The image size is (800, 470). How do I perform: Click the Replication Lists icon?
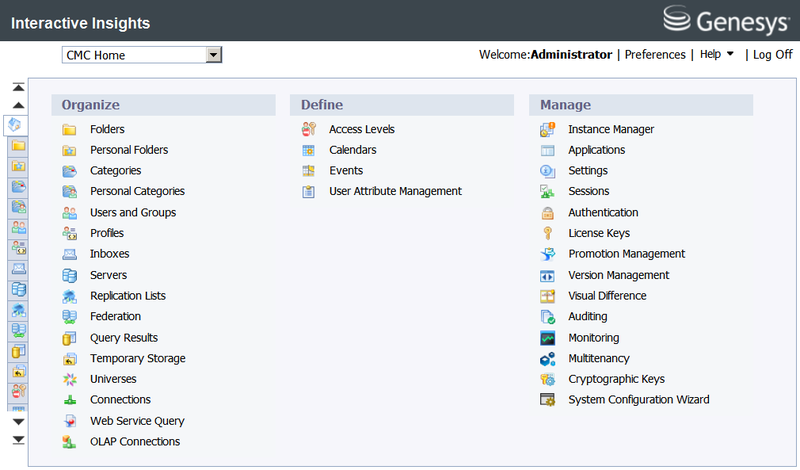tap(69, 296)
